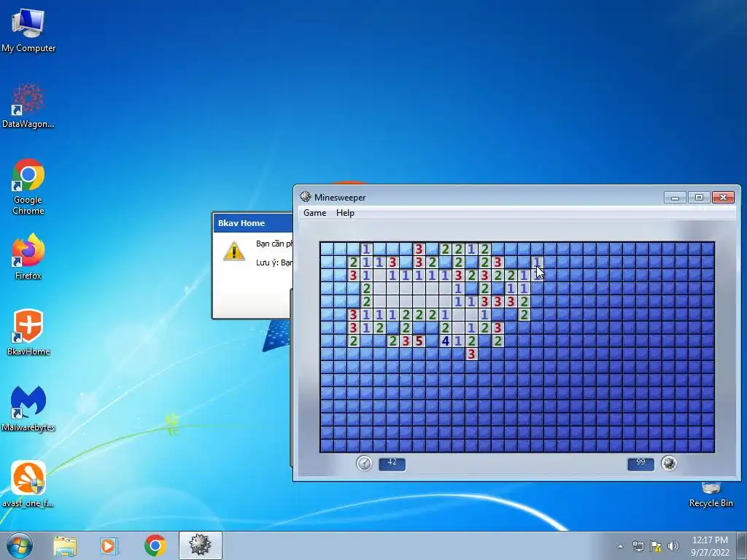Select the avast_one_f... desktop icon
Screen dimensions: 747x560
point(28,484)
